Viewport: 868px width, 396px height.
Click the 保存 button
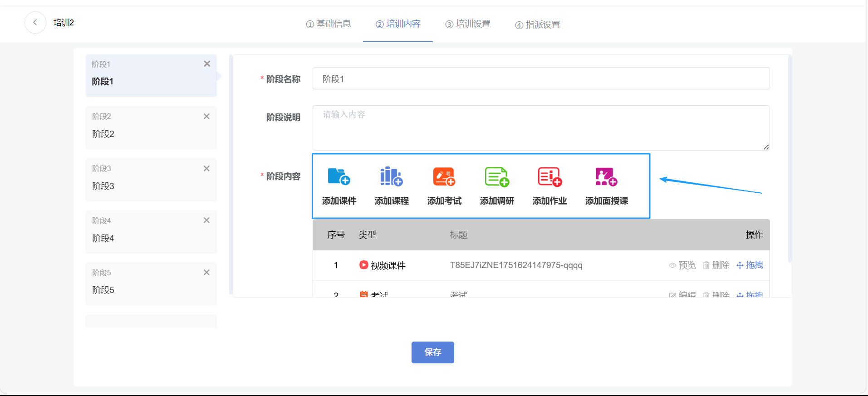point(433,352)
